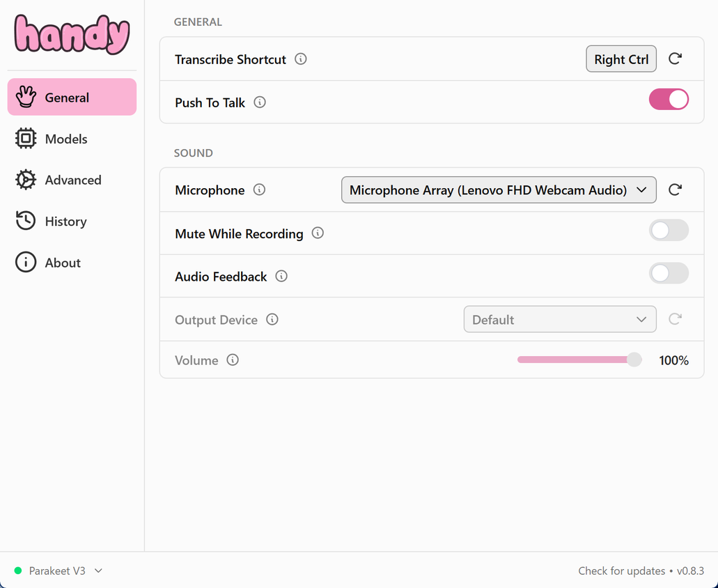This screenshot has height=588, width=718.
Task: Show info tooltip for Audio Feedback
Action: point(281,276)
